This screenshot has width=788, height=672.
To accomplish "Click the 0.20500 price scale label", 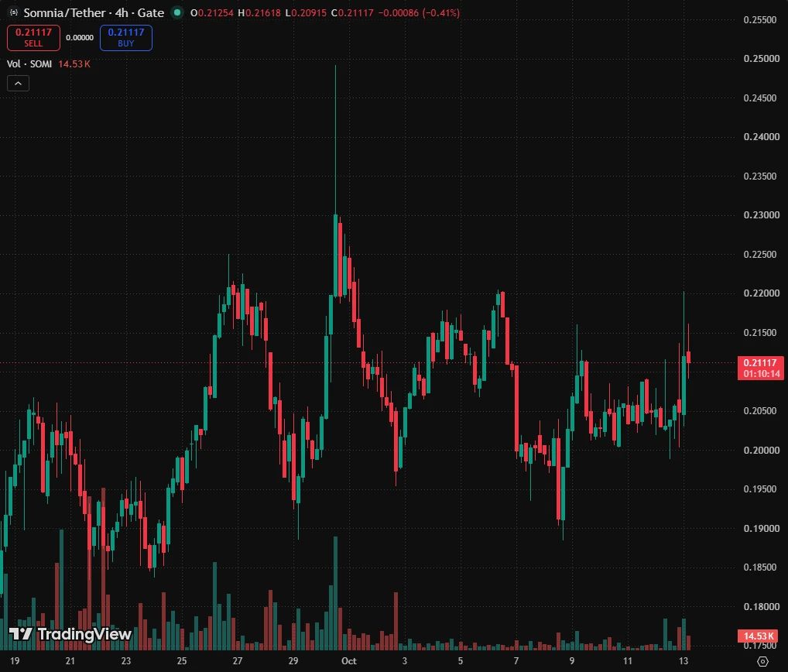I will pos(760,410).
